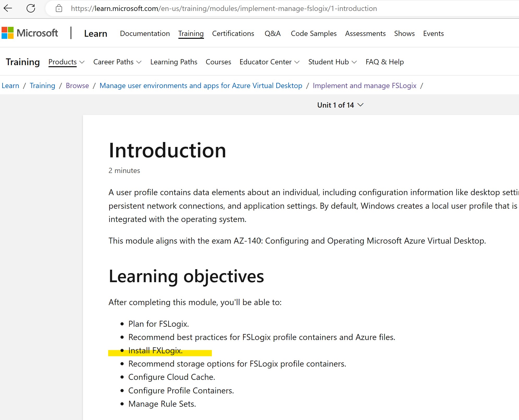Select the Courses navigation item
This screenshot has width=519, height=420.
click(x=218, y=62)
